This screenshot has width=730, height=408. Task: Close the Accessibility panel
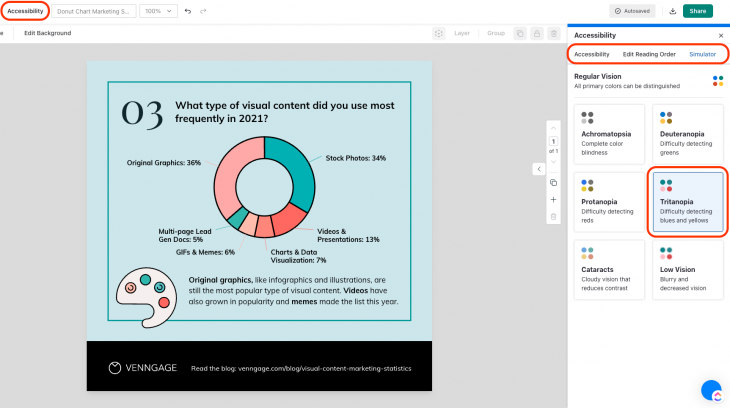point(720,35)
